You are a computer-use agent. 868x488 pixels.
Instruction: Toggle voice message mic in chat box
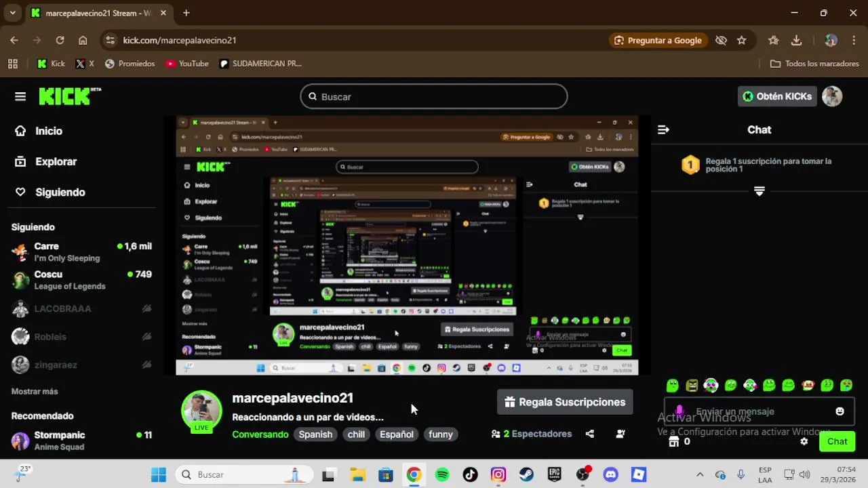pyautogui.click(x=679, y=411)
